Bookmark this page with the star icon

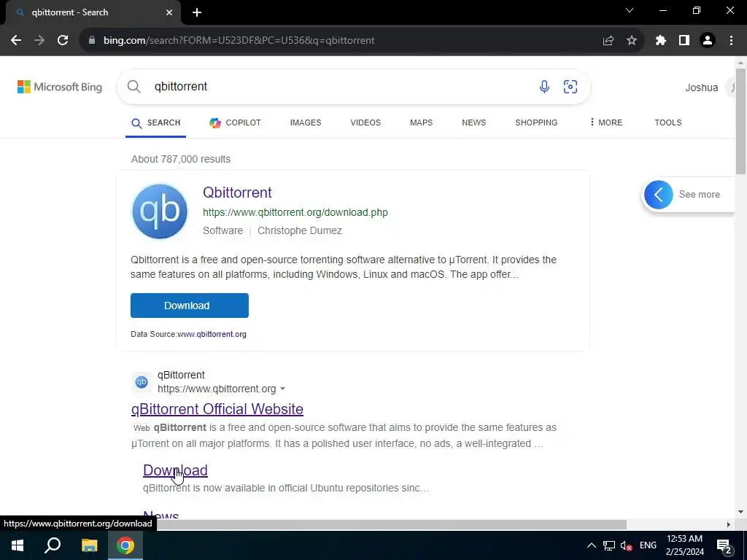(x=632, y=41)
